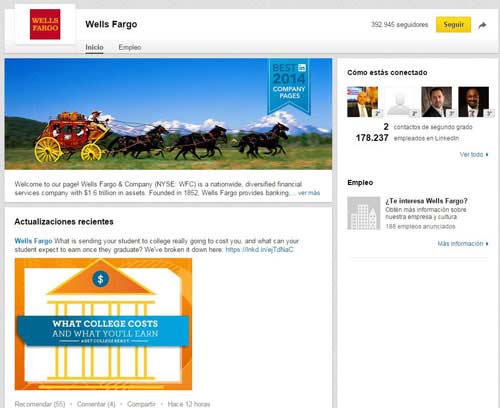This screenshot has height=408, width=500.
Task: Click Compartir on the college post
Action: click(141, 404)
